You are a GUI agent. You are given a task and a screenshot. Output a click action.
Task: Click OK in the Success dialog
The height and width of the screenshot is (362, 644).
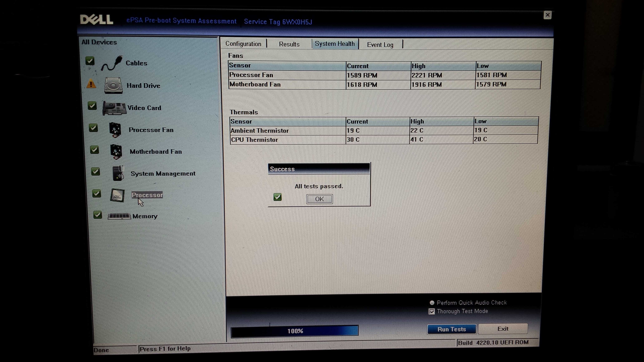click(320, 199)
